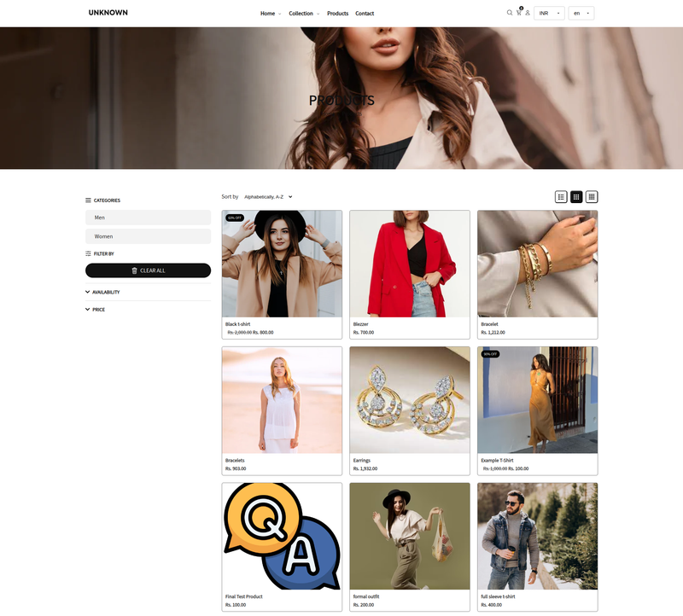
Task: Go to the Contact page
Action: tap(365, 14)
